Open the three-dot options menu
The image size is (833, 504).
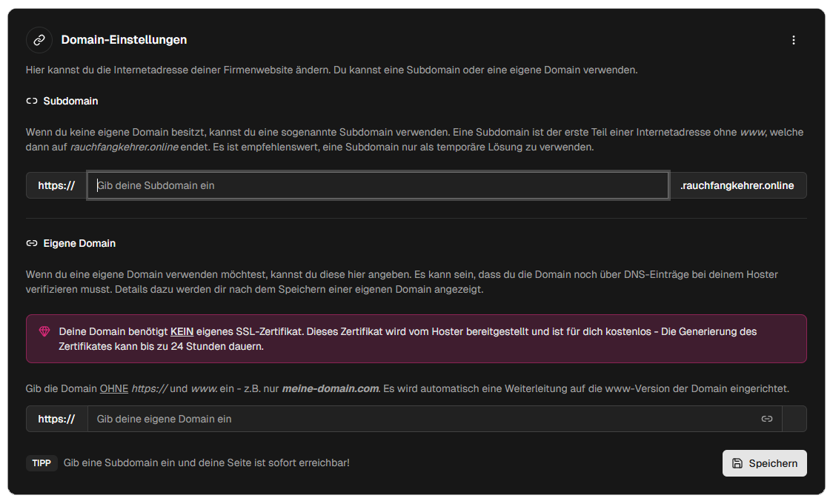pos(794,40)
